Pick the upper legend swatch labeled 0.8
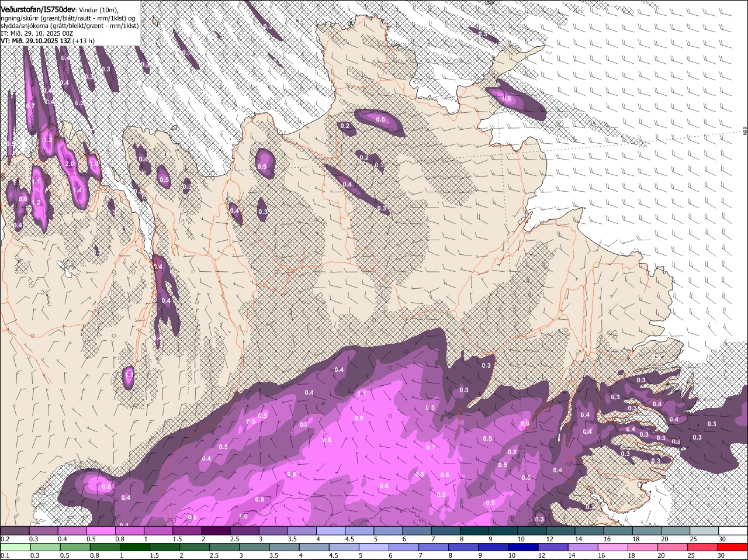748x560 pixels. (x=129, y=531)
